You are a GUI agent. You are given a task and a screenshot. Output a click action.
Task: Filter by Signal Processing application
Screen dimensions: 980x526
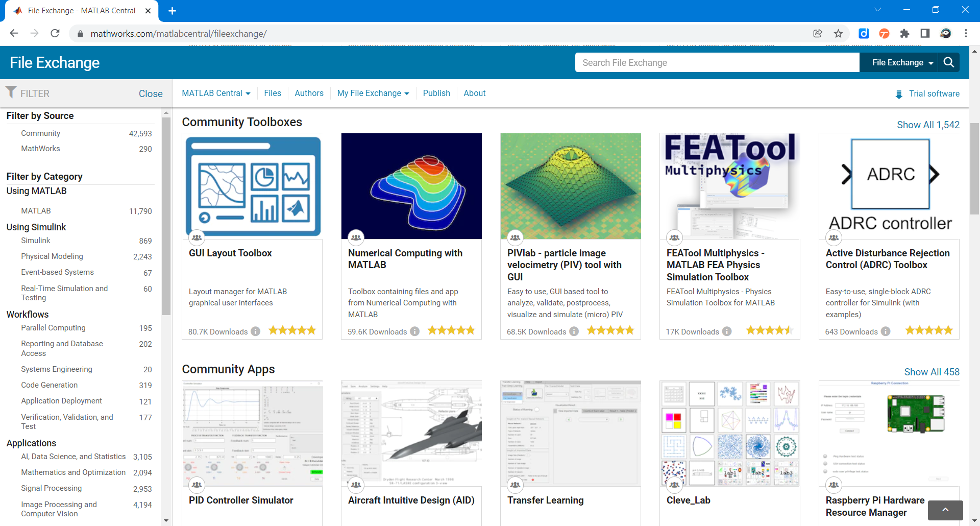pos(51,488)
